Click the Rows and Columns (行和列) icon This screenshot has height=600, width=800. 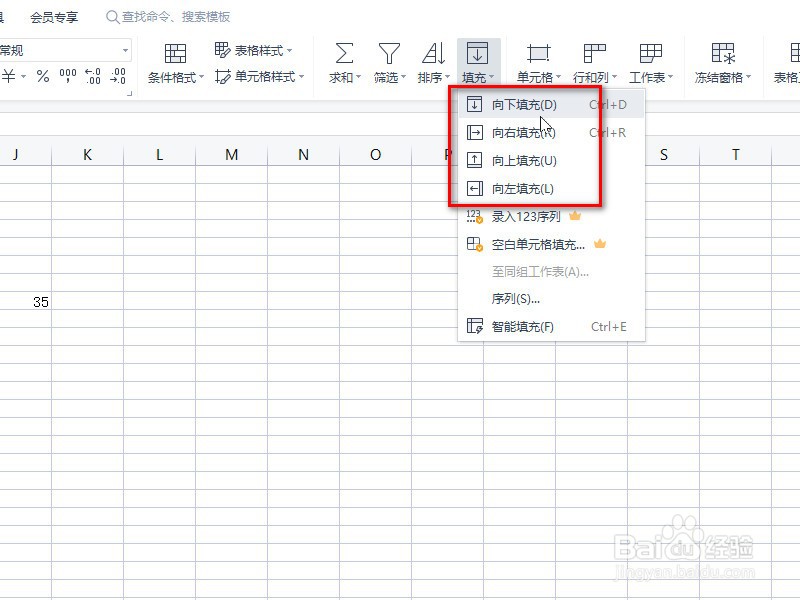594,53
